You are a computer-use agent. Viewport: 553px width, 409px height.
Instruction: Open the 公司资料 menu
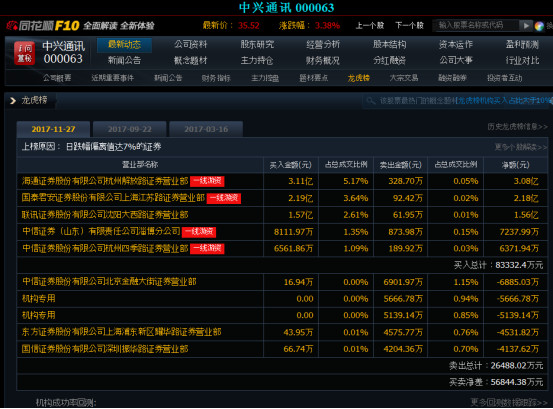click(x=191, y=45)
